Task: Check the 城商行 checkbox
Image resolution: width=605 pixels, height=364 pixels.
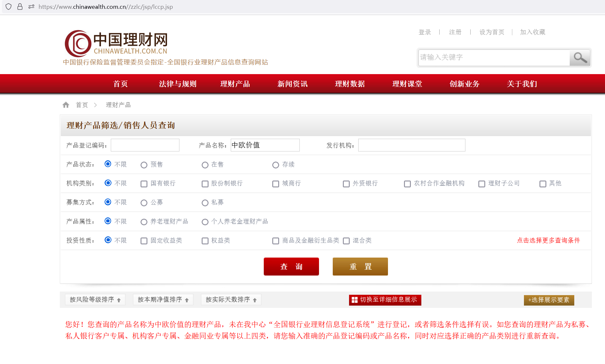Action: tap(276, 184)
